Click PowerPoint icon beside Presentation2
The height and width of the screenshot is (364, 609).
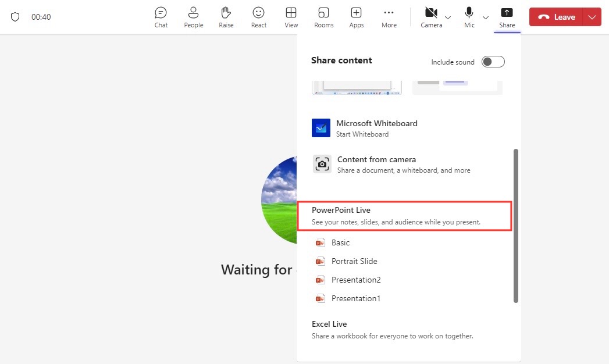point(320,280)
